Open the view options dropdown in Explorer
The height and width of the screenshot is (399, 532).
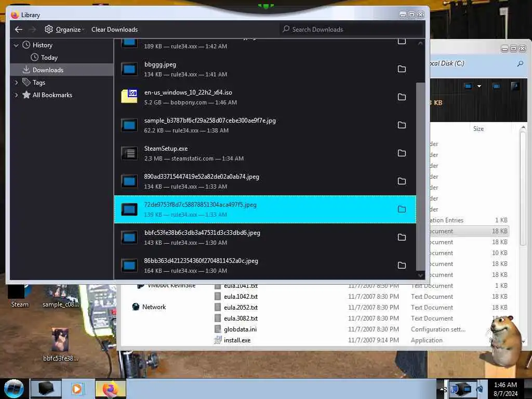point(479,86)
